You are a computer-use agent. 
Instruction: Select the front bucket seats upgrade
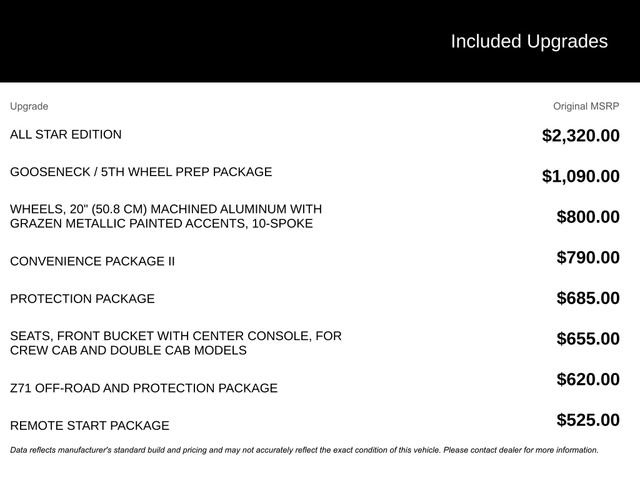[176, 343]
